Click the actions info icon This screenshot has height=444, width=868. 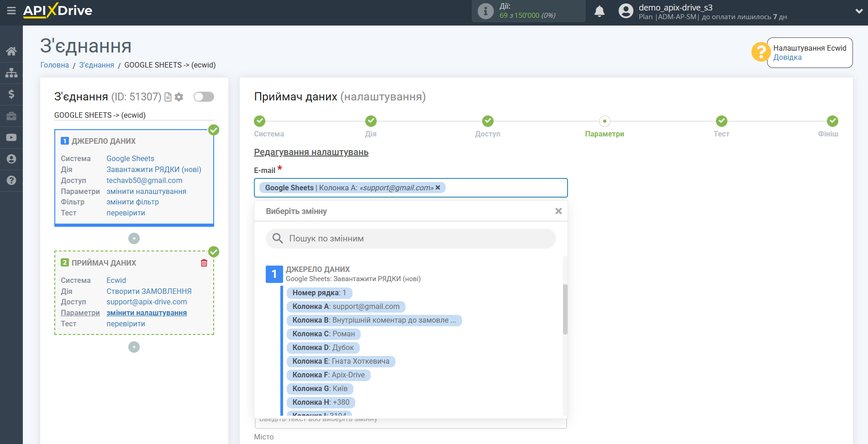pyautogui.click(x=485, y=11)
